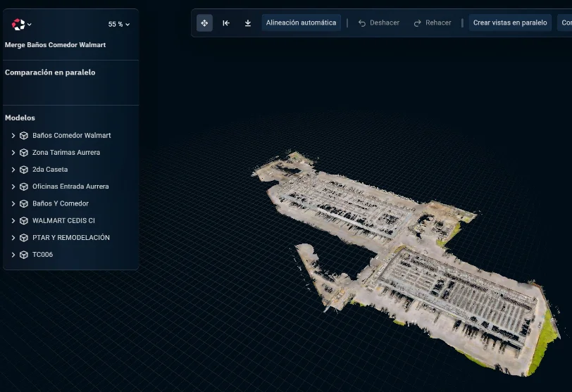Expand TC006 model
The height and width of the screenshot is (392, 572).
13,255
